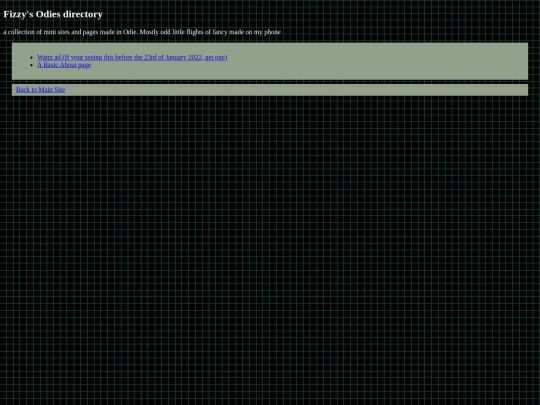The height and width of the screenshot is (405, 540).
Task: Click the Fizzy's Odies directory heading
Action: (x=53, y=14)
